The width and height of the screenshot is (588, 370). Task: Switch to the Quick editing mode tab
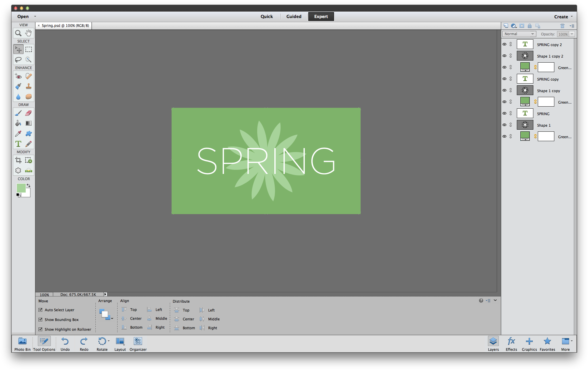[x=267, y=17]
